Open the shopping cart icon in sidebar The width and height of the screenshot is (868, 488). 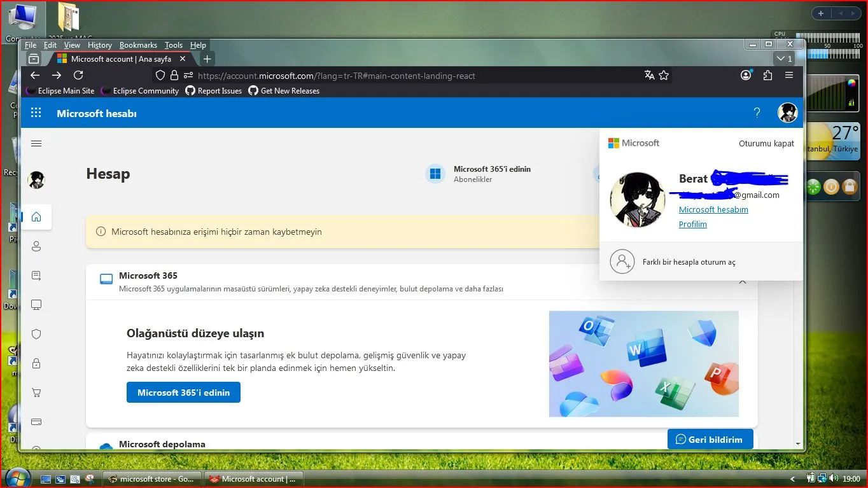pyautogui.click(x=36, y=393)
